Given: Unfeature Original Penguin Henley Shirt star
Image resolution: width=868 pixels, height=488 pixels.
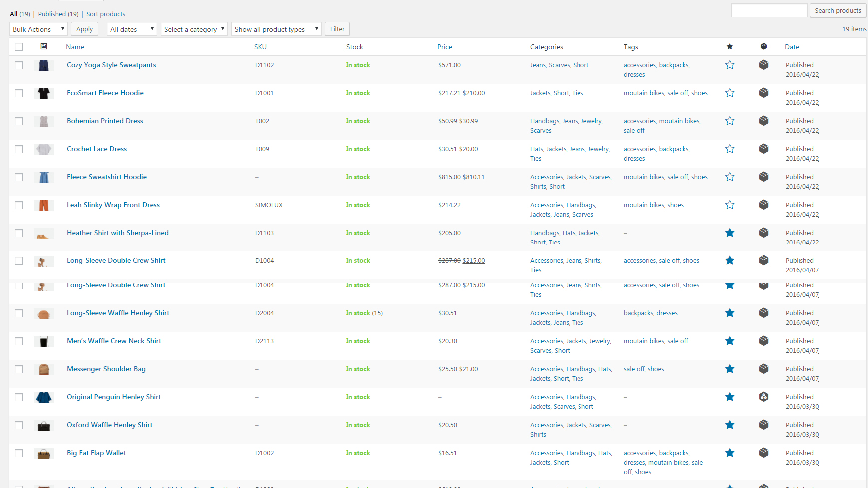Looking at the screenshot, I should point(730,397).
